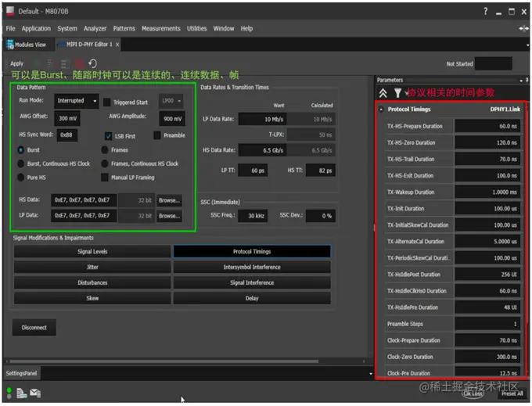Viewport: 532px width, 406px height.
Task: Click the SSC Freq 30 kHz field
Action: tap(253, 216)
